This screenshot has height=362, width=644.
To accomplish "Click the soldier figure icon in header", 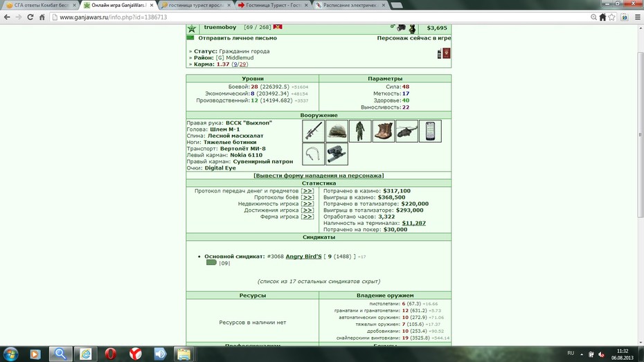I will click(412, 28).
